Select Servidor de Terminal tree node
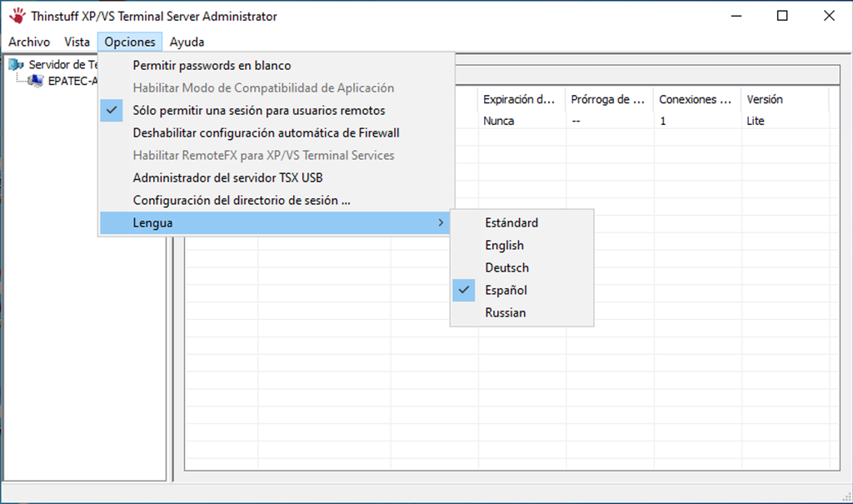Viewport: 853px width, 504px height. (63, 65)
